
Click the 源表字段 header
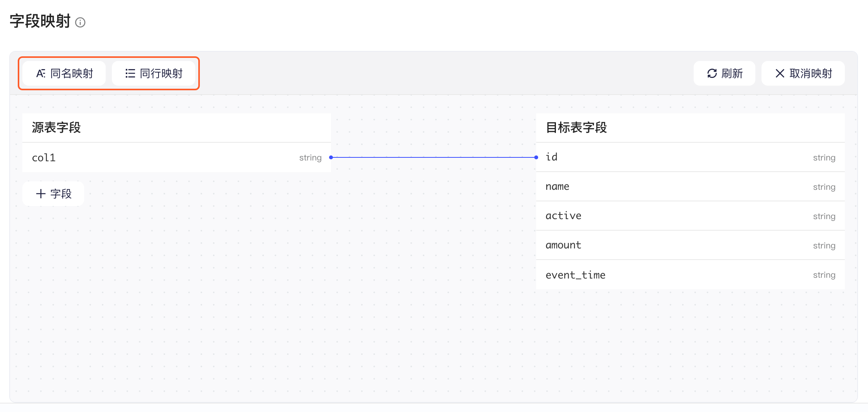click(177, 128)
